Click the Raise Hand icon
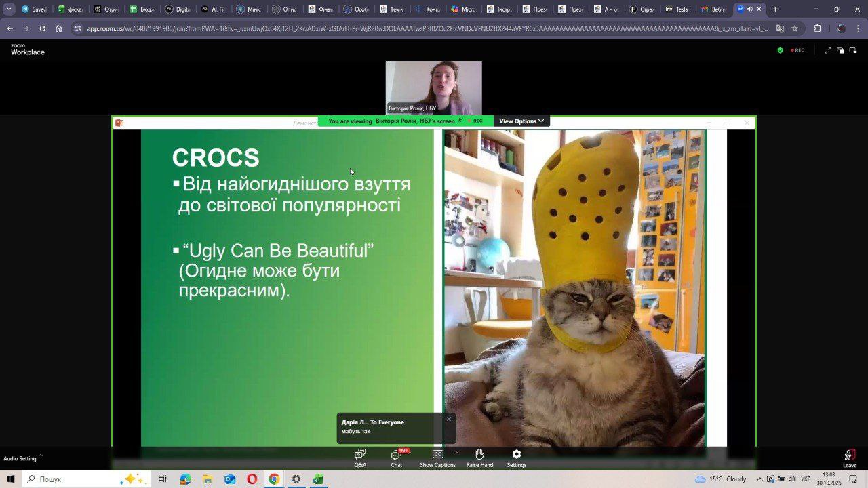 (479, 457)
